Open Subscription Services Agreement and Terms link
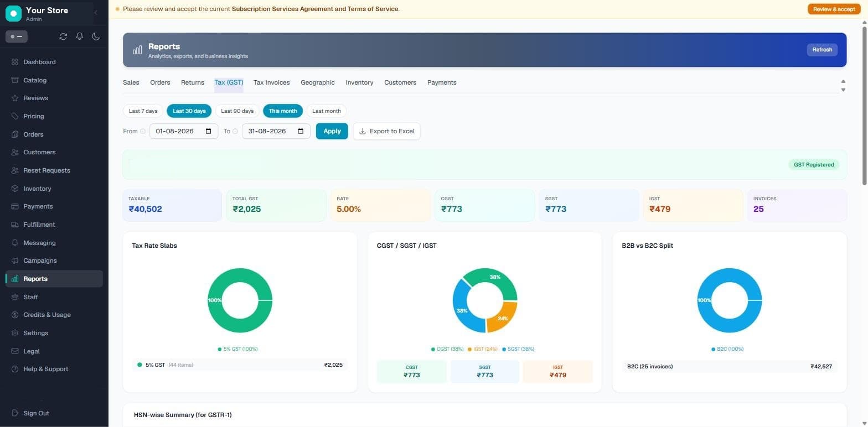This screenshot has height=427, width=868. 315,9
